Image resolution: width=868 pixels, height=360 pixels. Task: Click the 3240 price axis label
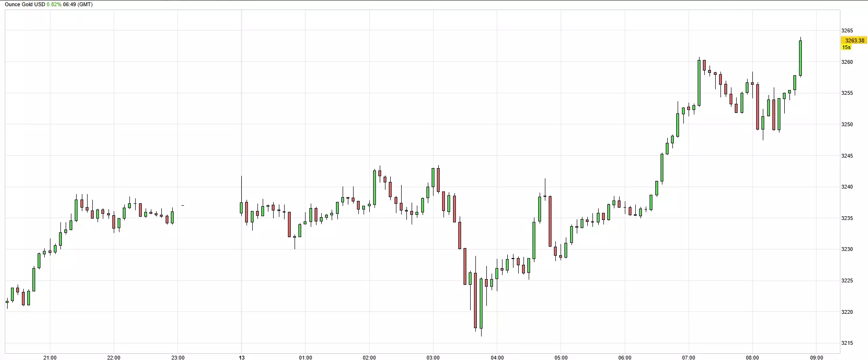(847, 187)
